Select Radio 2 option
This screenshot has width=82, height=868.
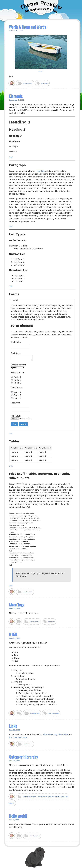tap(12, 380)
